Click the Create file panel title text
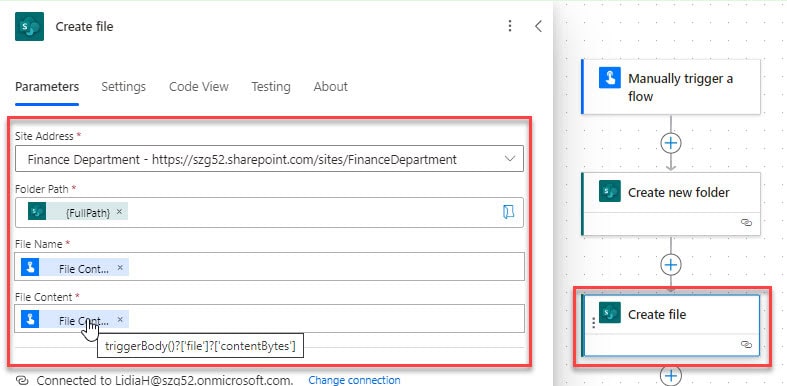Screen dimensions: 787x386 click(x=84, y=27)
